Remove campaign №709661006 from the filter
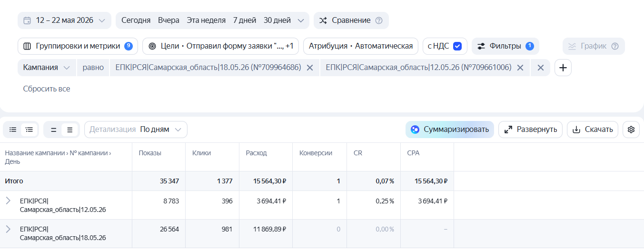 coord(520,68)
